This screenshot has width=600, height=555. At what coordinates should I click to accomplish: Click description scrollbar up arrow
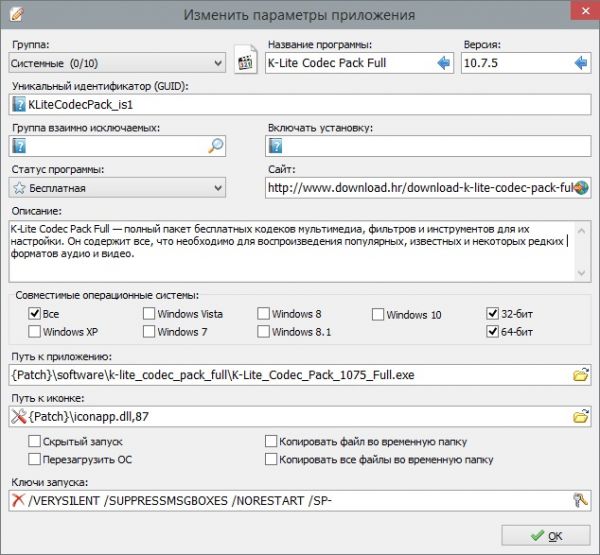coord(582,231)
